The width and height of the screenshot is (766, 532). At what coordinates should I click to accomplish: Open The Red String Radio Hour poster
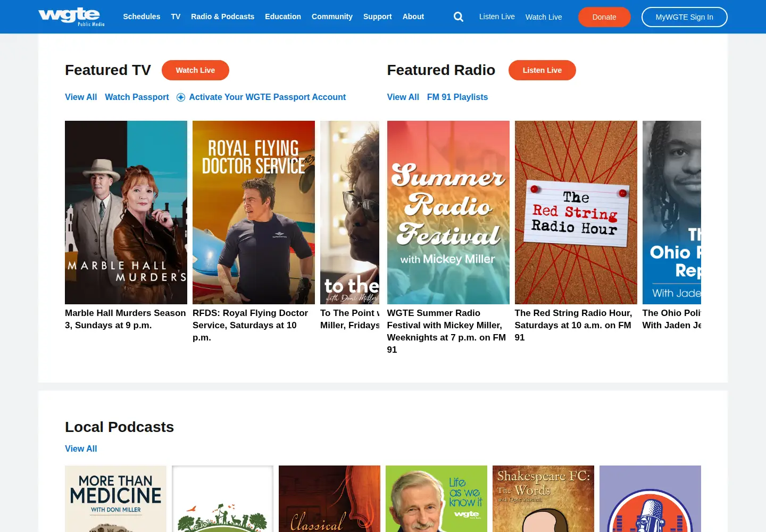pyautogui.click(x=576, y=212)
